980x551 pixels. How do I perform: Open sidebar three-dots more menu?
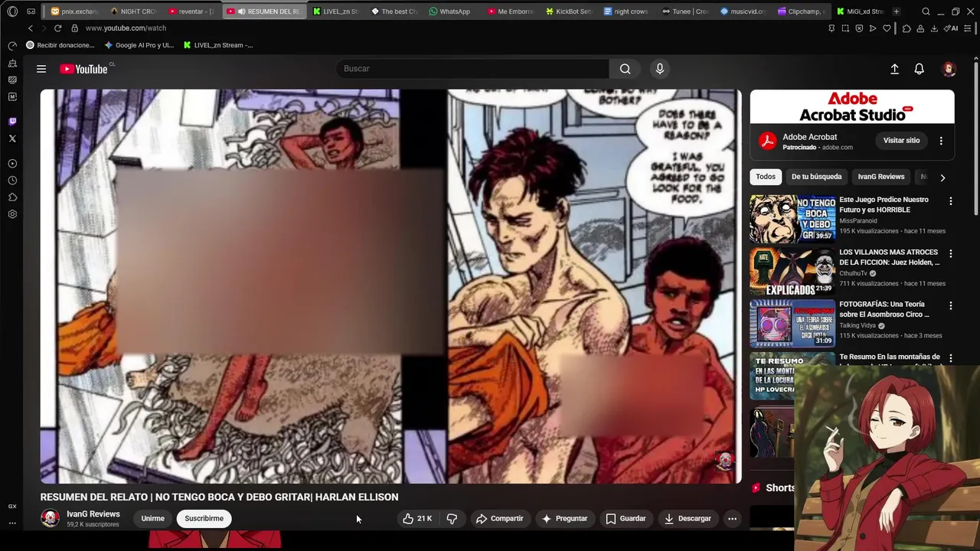[12, 523]
